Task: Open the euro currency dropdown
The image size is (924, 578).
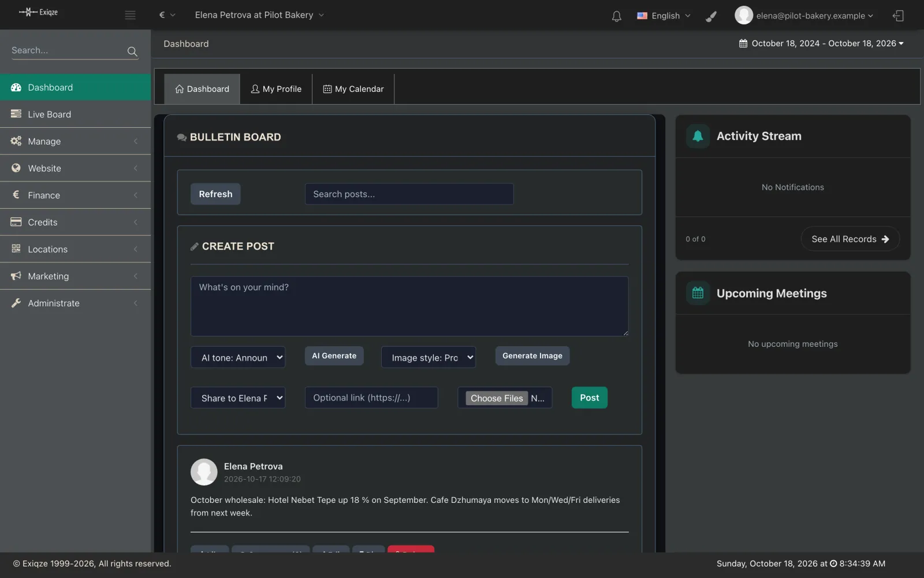Action: (x=167, y=15)
